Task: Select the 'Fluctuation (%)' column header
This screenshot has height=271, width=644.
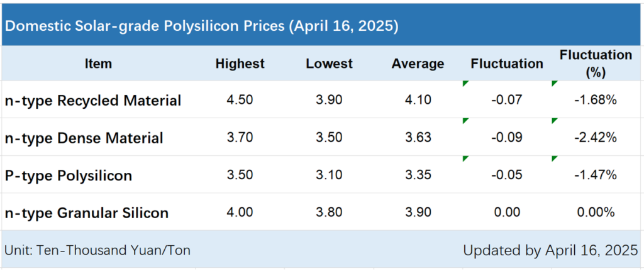Action: click(596, 64)
